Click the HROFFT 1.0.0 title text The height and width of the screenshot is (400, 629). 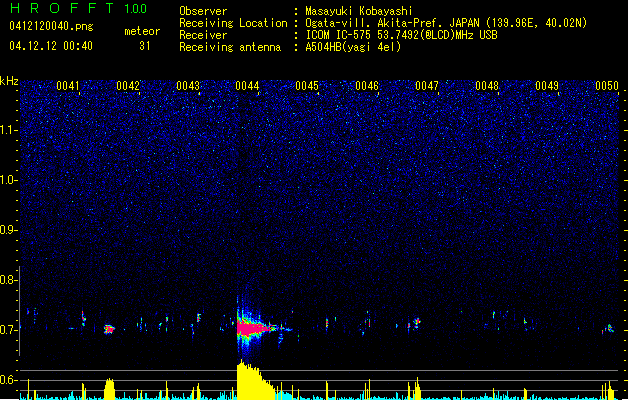click(x=79, y=8)
